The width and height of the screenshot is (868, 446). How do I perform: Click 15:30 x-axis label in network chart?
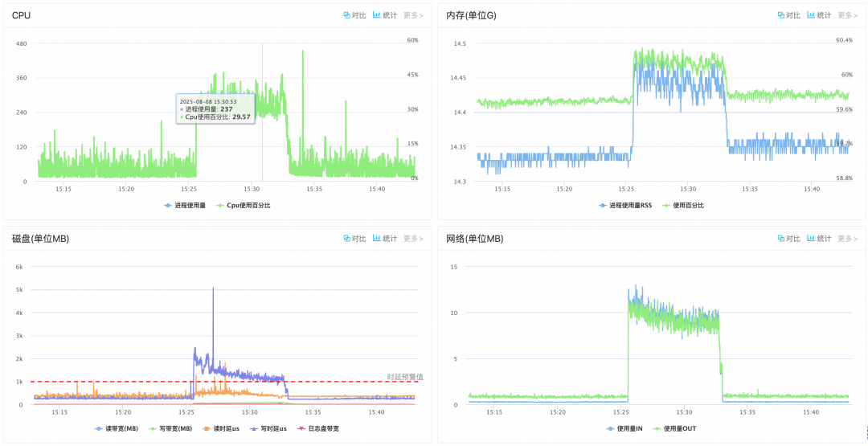(684, 413)
